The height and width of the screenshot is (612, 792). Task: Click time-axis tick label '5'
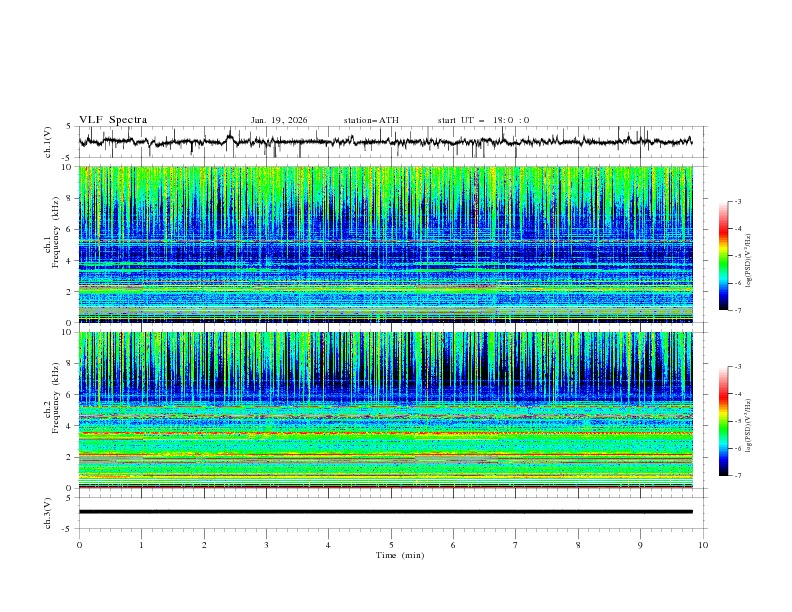pos(391,545)
